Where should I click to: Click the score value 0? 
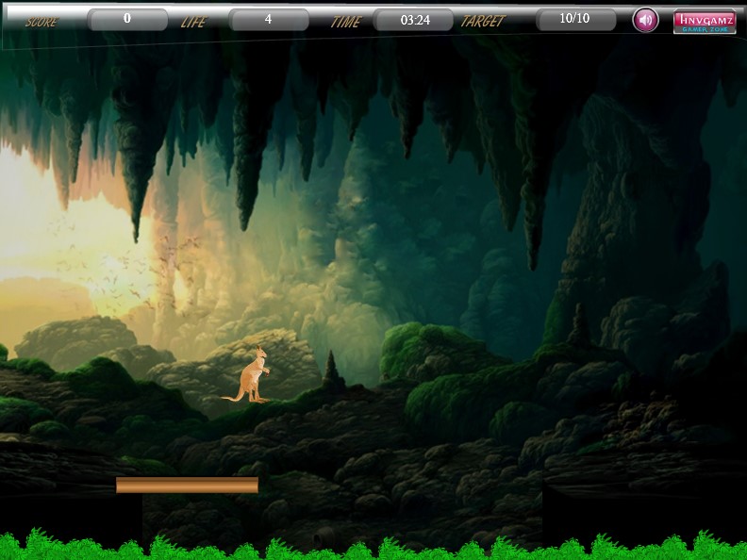pos(127,18)
